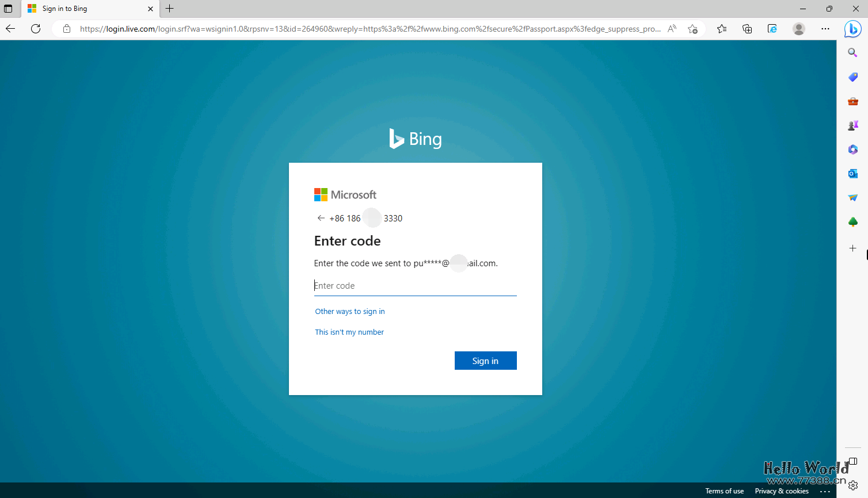Open a new browser tab
The height and width of the screenshot is (498, 868).
[170, 9]
